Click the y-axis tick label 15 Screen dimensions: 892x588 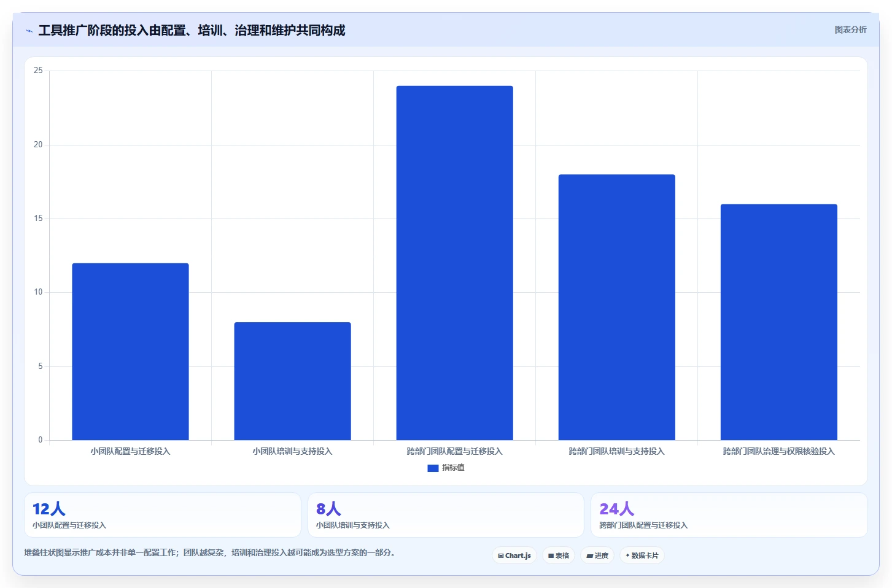(x=38, y=219)
